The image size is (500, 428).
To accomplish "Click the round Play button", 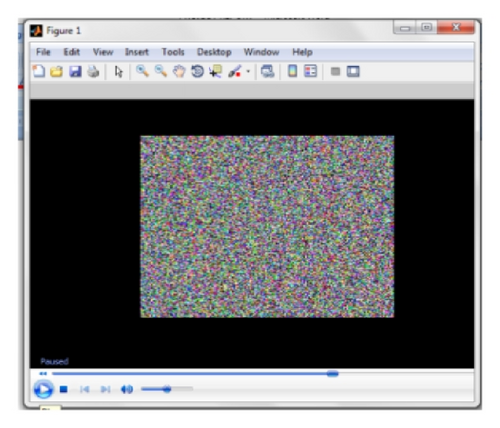I will (x=43, y=389).
